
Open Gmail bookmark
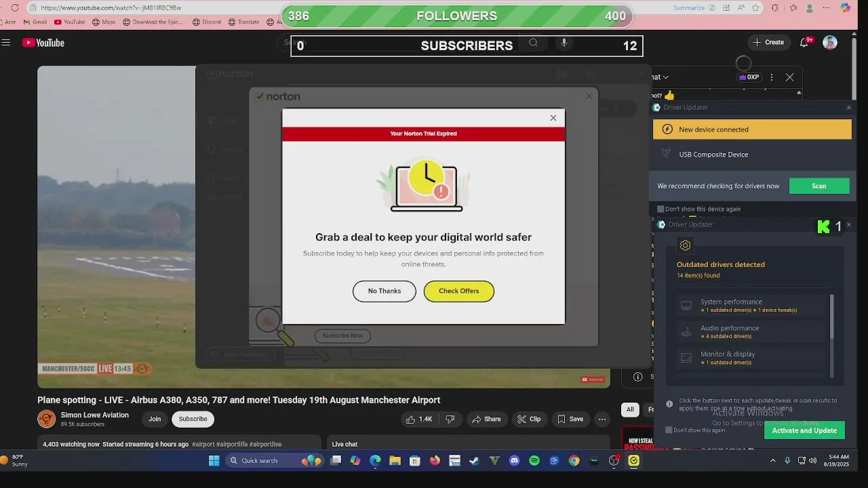click(34, 22)
